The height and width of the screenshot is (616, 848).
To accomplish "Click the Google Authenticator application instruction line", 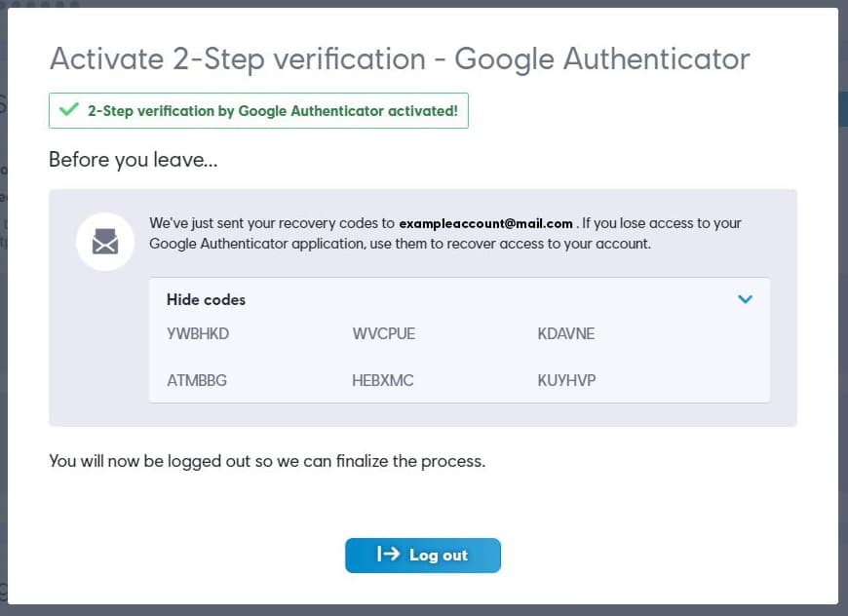I will pyautogui.click(x=400, y=244).
